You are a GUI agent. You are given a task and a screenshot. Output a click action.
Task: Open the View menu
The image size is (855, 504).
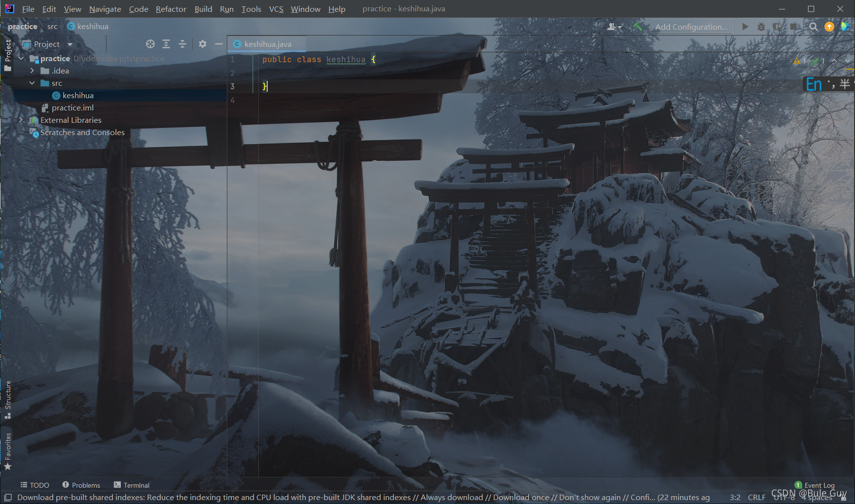72,9
